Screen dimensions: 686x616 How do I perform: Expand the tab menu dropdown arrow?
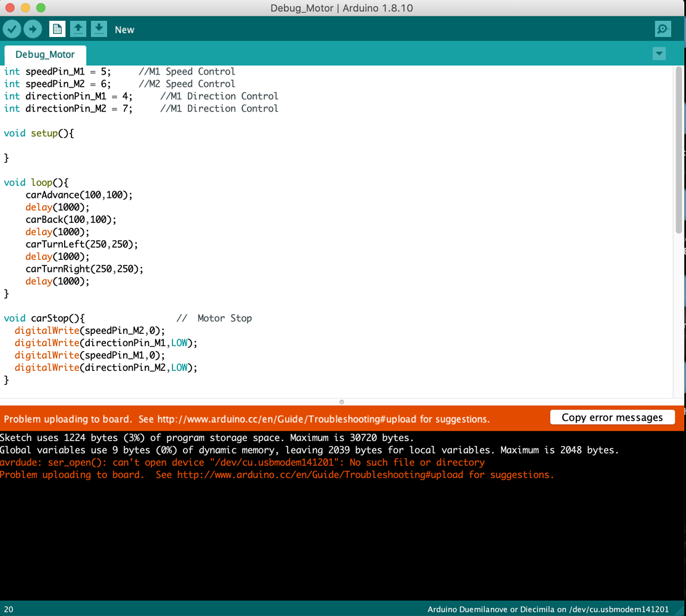pos(659,54)
